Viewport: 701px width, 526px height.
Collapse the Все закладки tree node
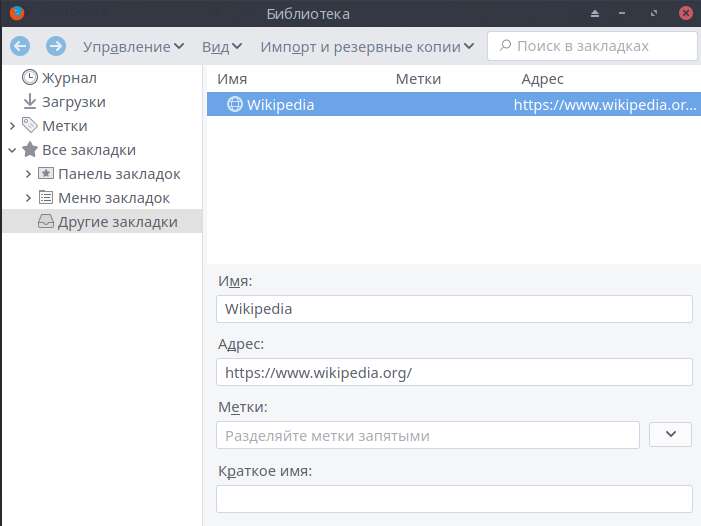point(12,150)
